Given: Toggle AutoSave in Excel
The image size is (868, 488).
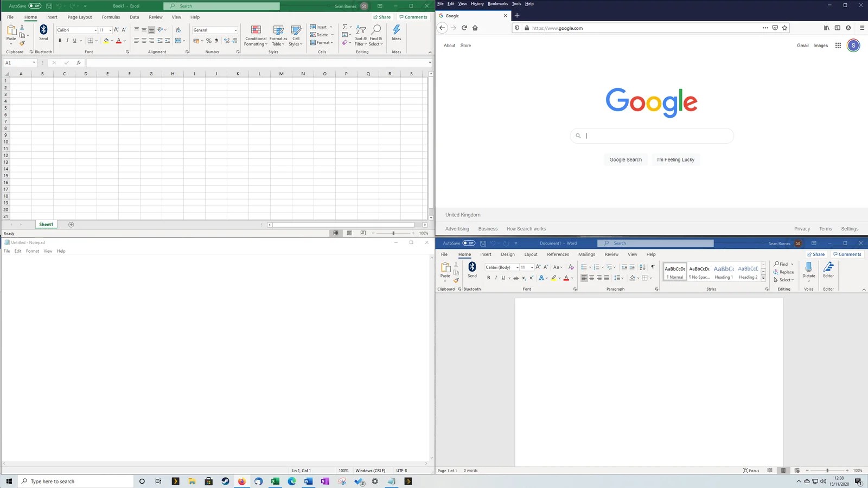Looking at the screenshot, I should pos(35,6).
